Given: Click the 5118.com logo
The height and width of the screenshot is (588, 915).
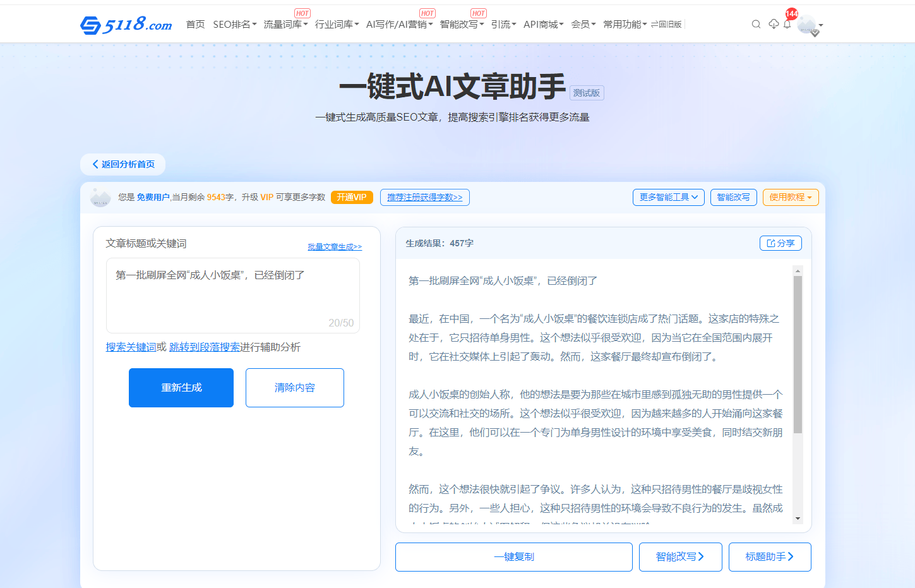Looking at the screenshot, I should tap(126, 25).
